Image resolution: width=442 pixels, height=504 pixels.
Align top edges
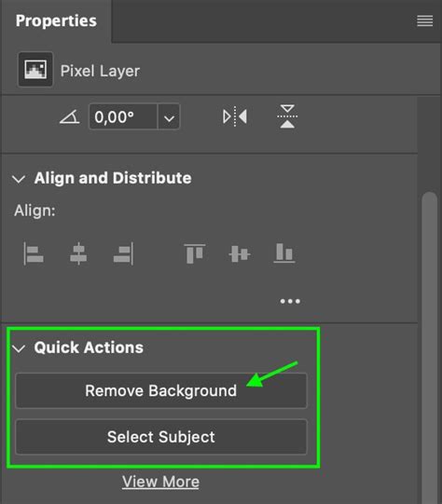(195, 253)
